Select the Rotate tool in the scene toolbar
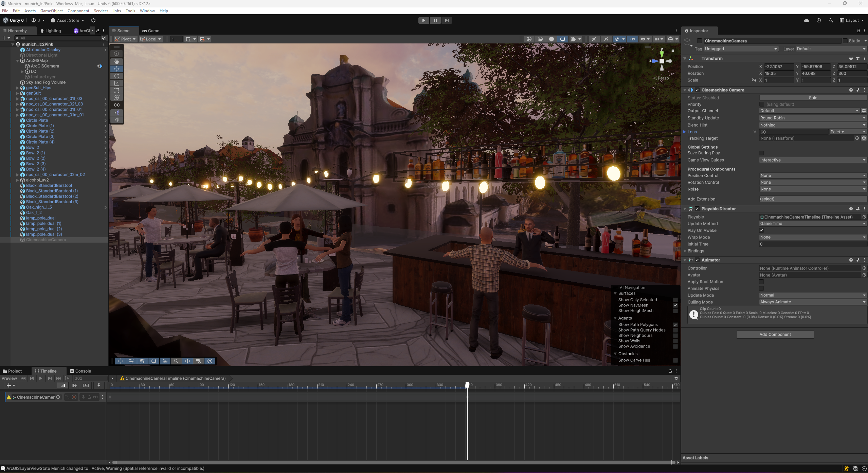Screen dimensions: 868x473 117,76
